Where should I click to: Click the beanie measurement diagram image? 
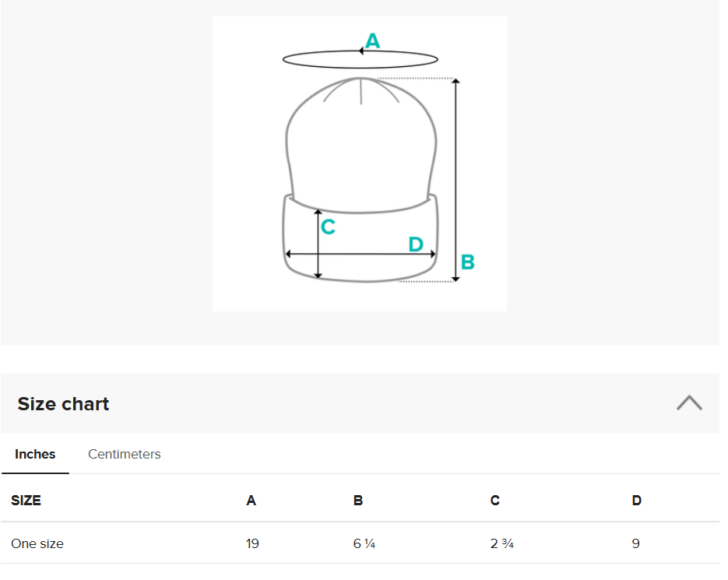coord(360,163)
